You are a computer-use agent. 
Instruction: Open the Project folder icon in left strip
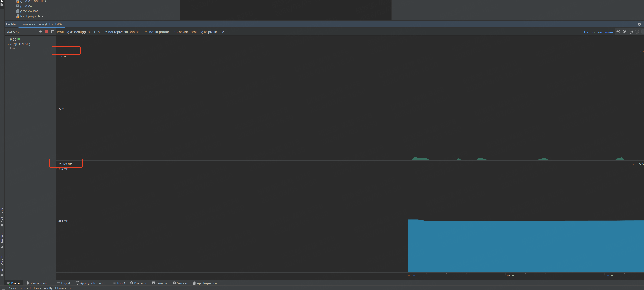click(2, 4)
